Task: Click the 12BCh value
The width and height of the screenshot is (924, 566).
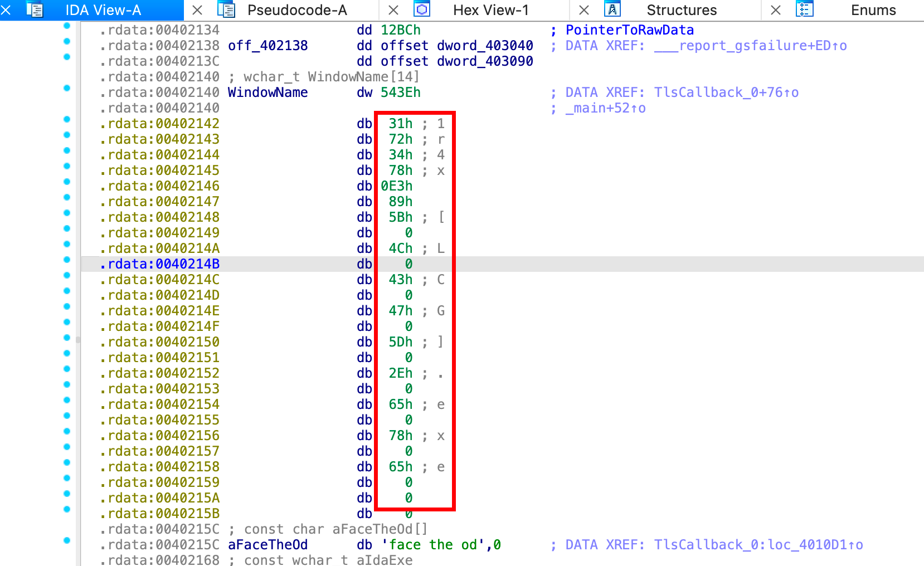Action: click(401, 30)
